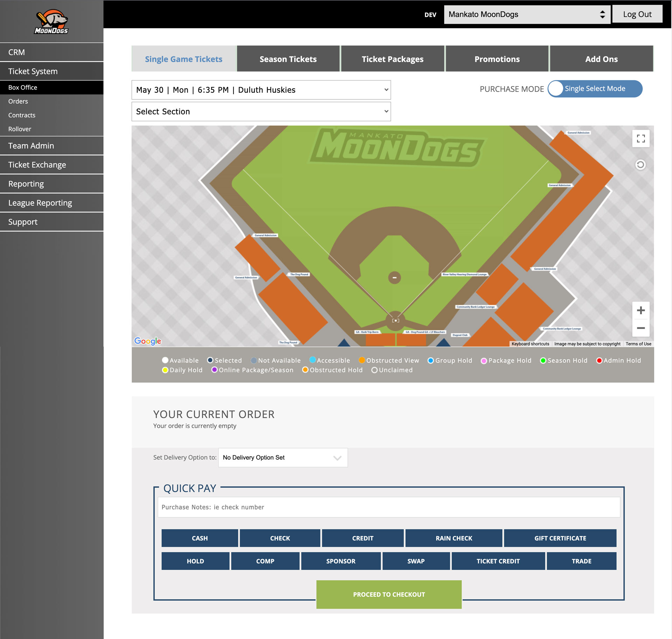The image size is (672, 639).
Task: Expand Ticket System sidebar menu
Action: 52,71
